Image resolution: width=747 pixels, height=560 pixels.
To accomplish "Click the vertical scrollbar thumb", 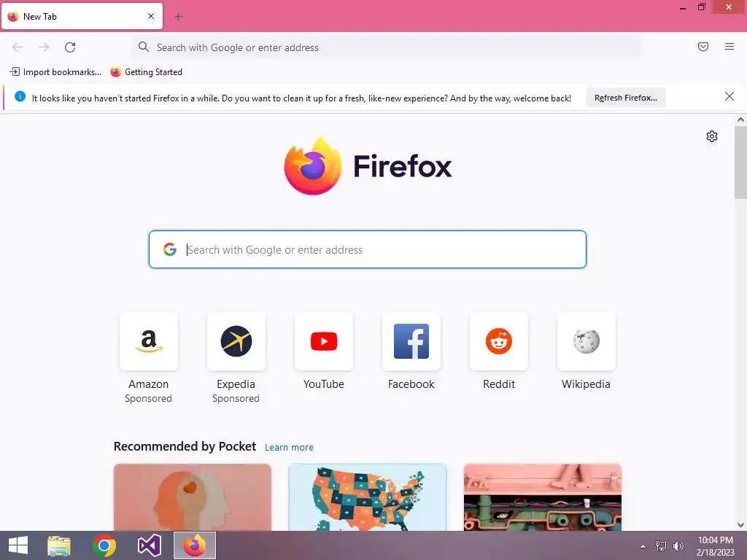I will [740, 163].
